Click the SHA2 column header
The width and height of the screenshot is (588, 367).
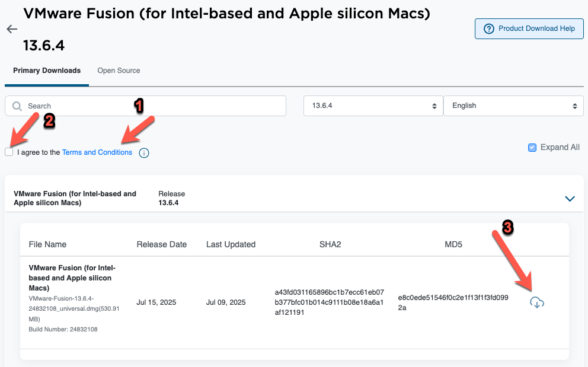pyautogui.click(x=330, y=244)
